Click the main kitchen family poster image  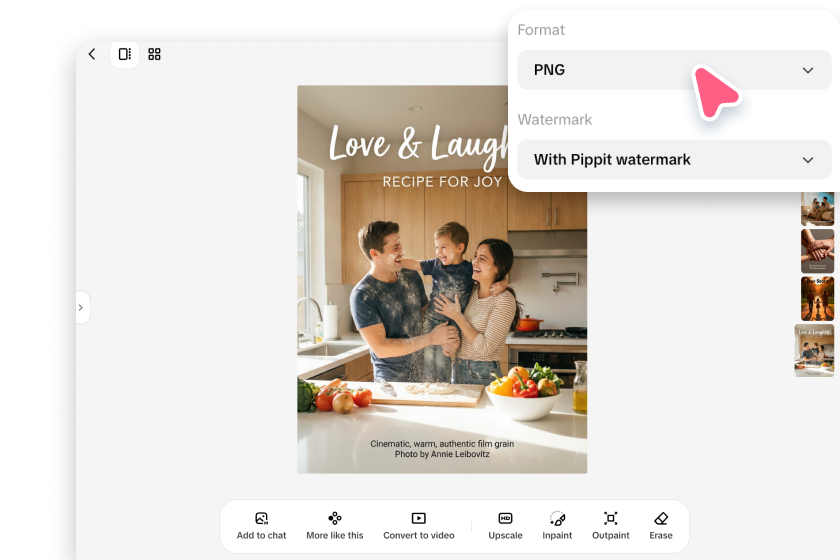(442, 279)
